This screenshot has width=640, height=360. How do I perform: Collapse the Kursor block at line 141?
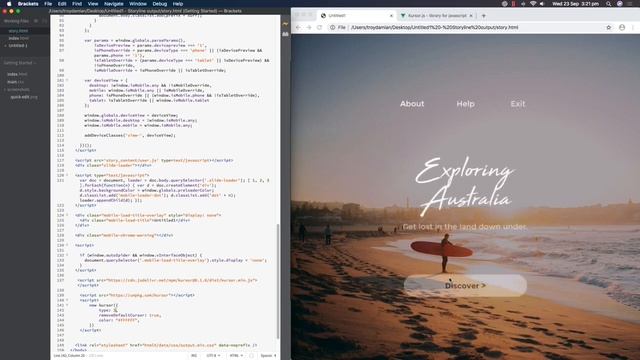(67, 305)
